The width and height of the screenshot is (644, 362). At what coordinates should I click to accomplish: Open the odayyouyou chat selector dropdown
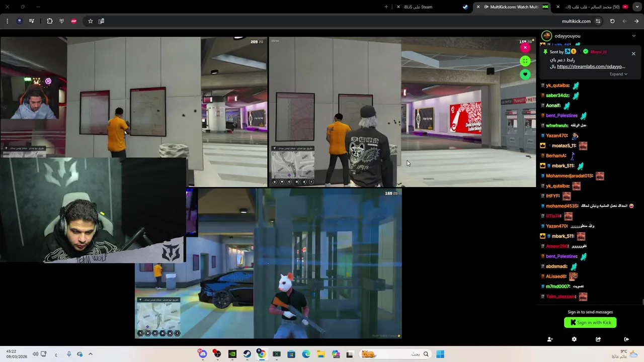(633, 36)
